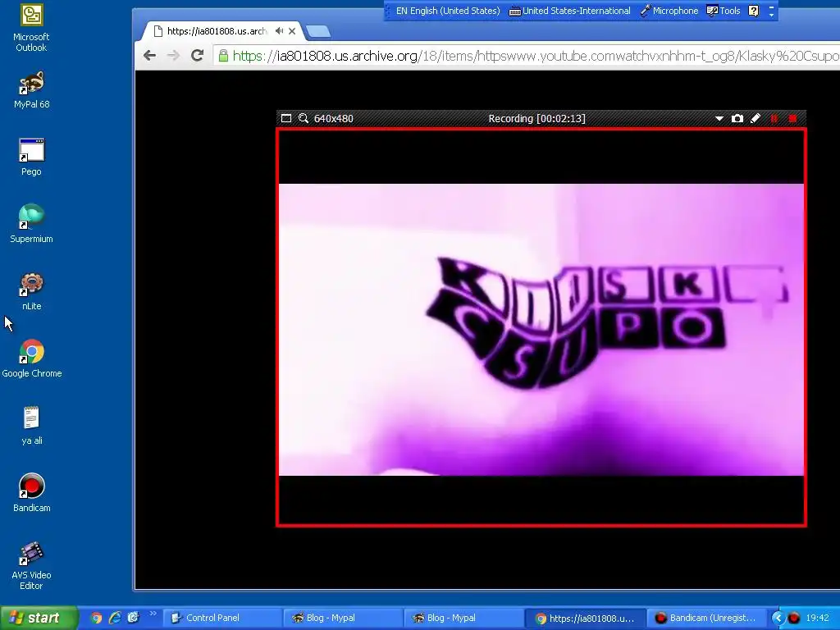Click the Bandicam tray record icon

794,618
